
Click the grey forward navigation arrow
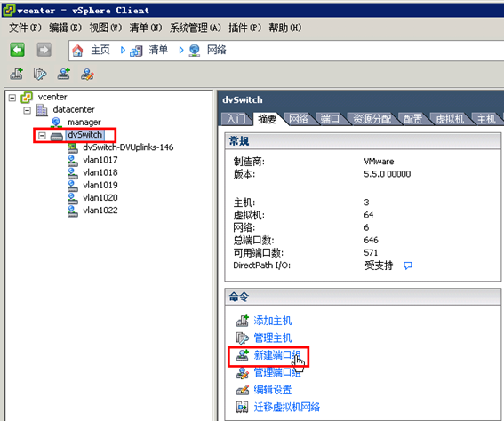point(44,50)
